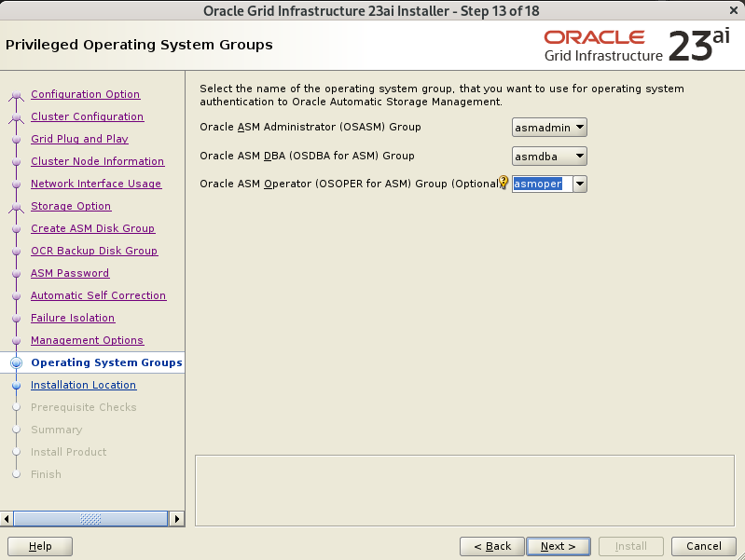Click the Next button
The width and height of the screenshot is (745, 560).
coord(559,546)
